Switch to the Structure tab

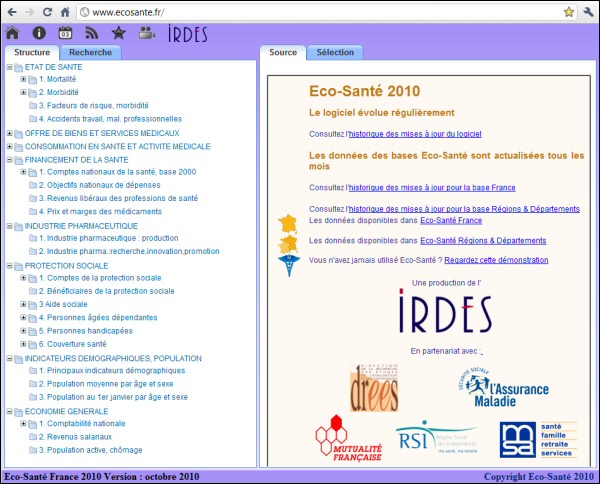[x=32, y=52]
